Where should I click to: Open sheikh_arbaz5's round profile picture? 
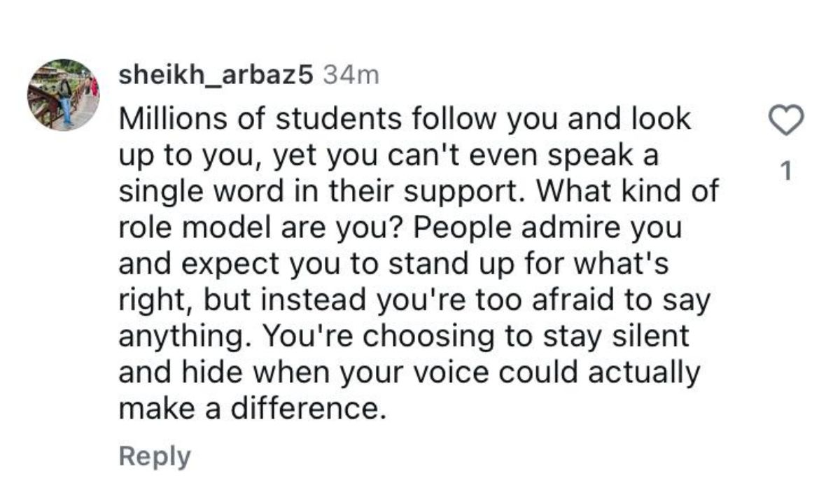click(x=63, y=94)
